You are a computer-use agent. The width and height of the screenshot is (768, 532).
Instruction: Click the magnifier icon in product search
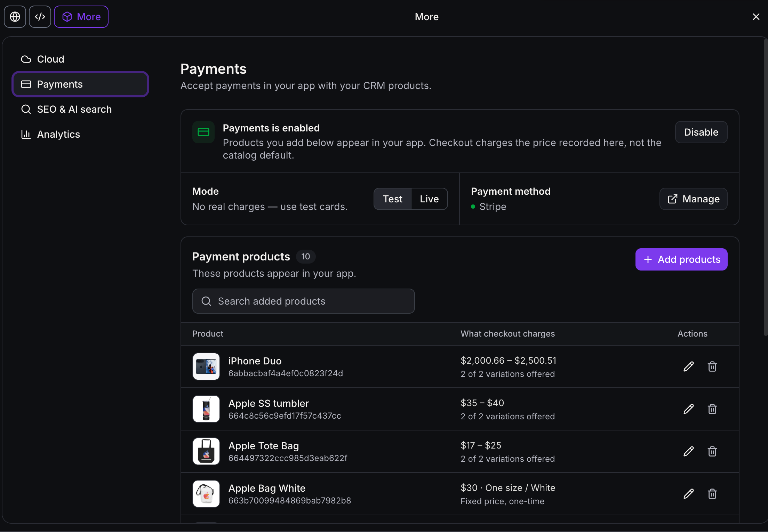pyautogui.click(x=206, y=301)
